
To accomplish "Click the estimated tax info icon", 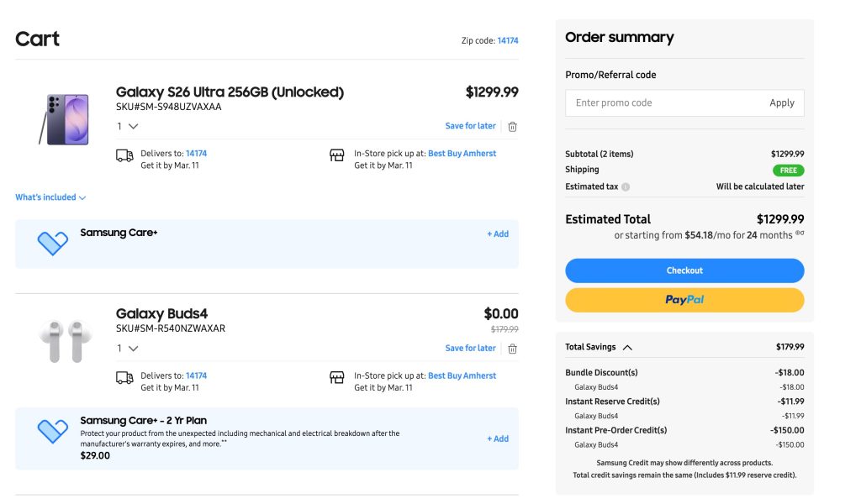I will 626,187.
